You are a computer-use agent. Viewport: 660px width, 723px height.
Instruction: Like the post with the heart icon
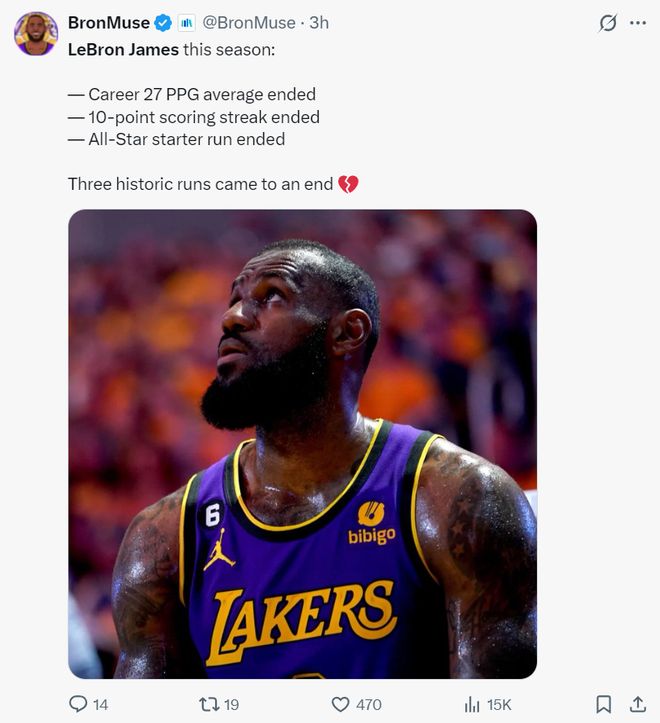[340, 704]
